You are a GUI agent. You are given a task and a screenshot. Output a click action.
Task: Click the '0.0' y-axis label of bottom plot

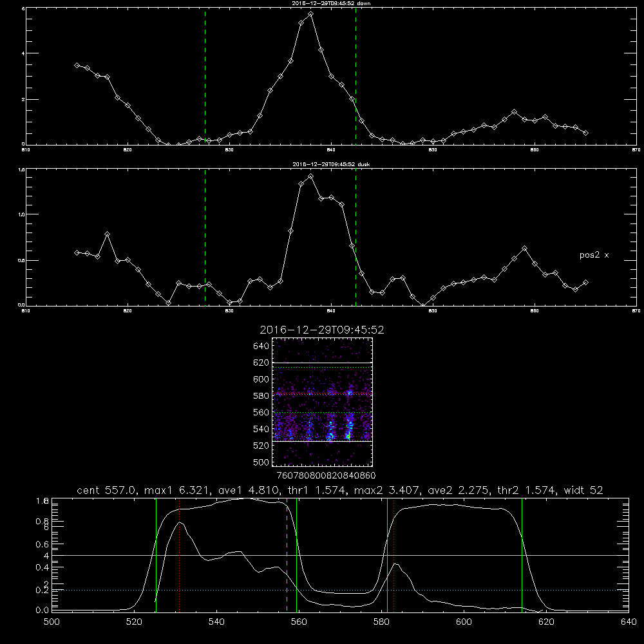click(x=42, y=610)
